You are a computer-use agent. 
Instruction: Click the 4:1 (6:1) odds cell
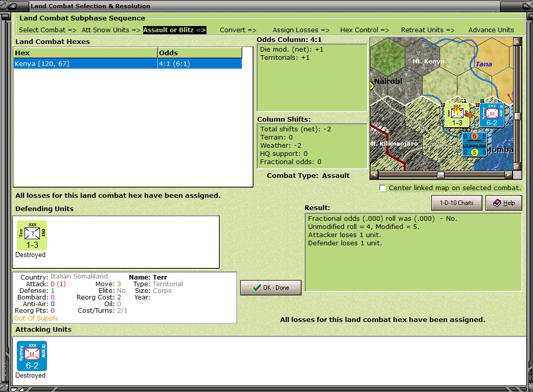pos(199,63)
